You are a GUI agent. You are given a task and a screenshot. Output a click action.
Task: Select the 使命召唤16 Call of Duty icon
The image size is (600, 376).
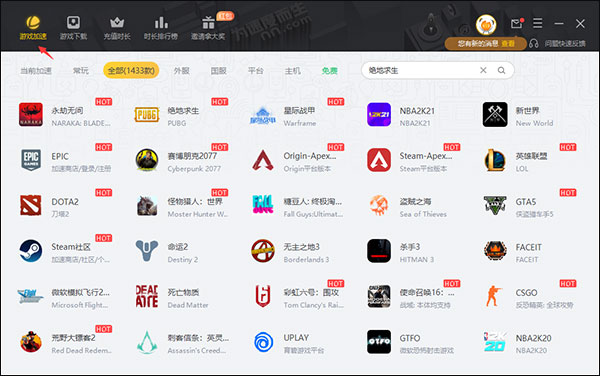click(x=379, y=296)
